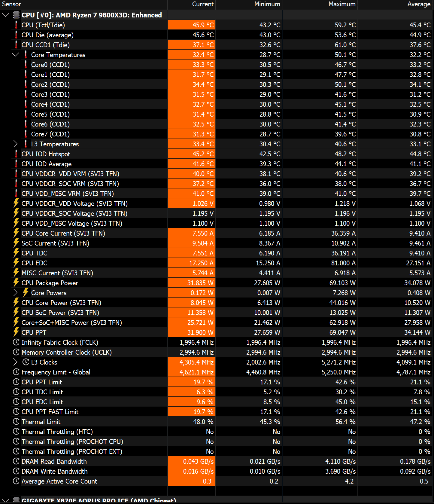Click thermometer icon of CPU CCD1 (Tdie)

(x=16, y=45)
